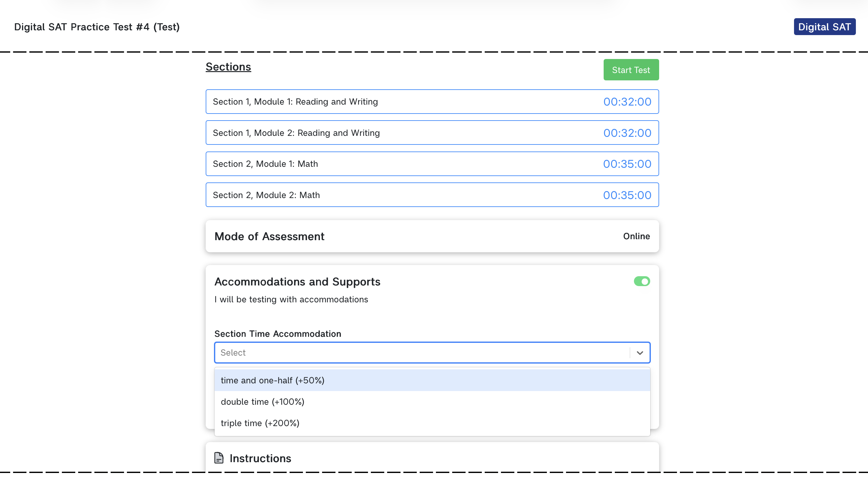
Task: Click the 00:35:00 timer for Section 2, Module 1
Action: coord(627,164)
